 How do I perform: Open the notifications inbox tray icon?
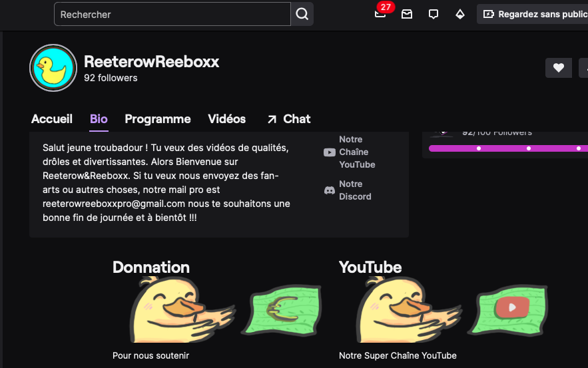click(x=407, y=14)
